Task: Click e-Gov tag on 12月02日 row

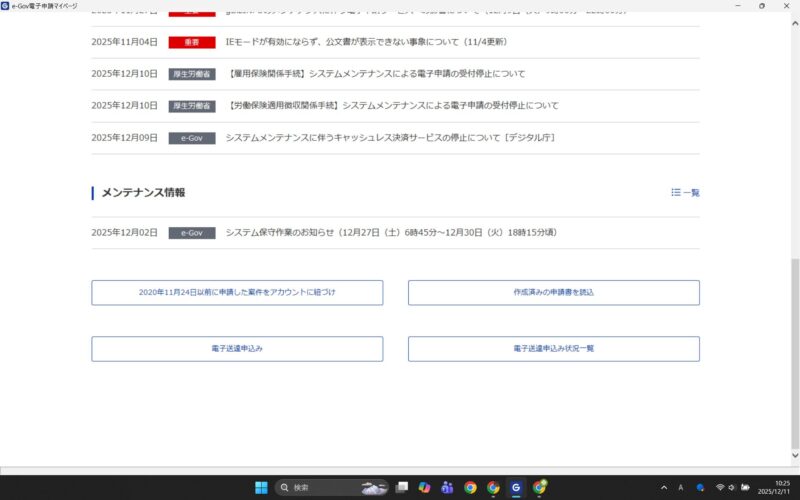Action: (192, 233)
